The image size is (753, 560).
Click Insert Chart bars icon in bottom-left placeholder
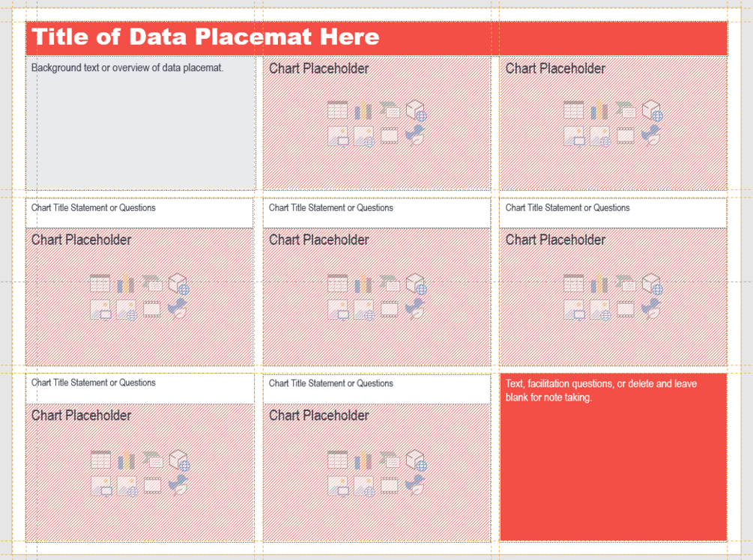click(127, 460)
